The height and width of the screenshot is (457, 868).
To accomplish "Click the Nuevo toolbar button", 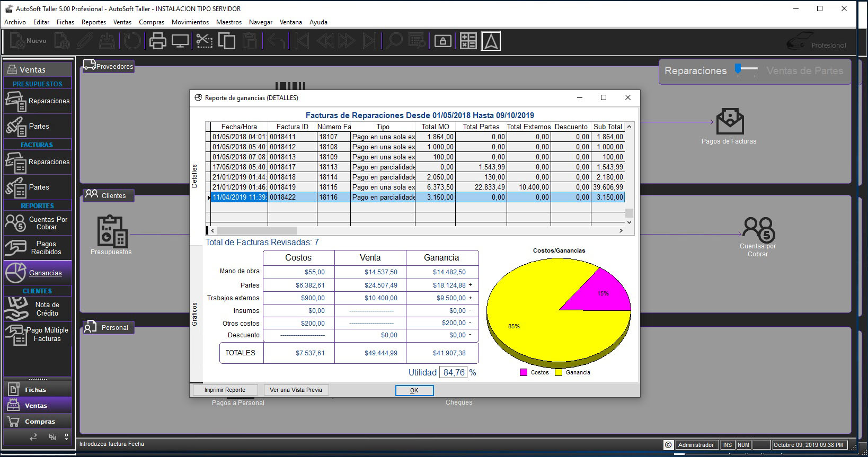I will (28, 41).
